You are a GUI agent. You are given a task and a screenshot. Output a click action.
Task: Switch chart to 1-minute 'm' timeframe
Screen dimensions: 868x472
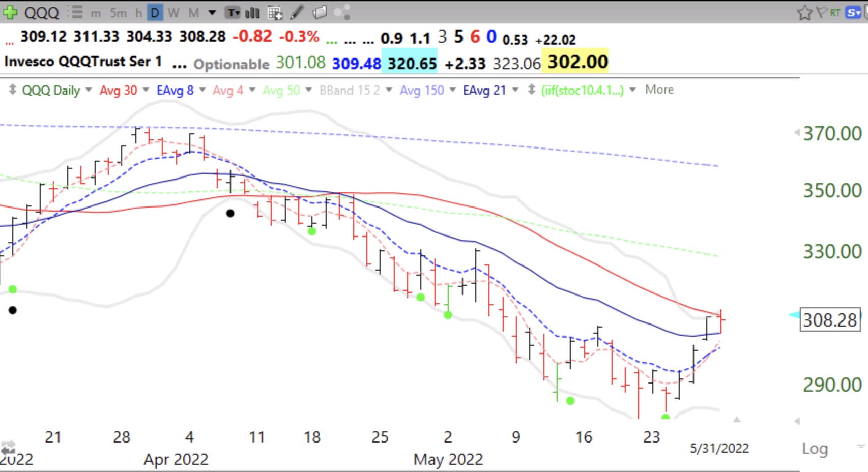coord(96,13)
